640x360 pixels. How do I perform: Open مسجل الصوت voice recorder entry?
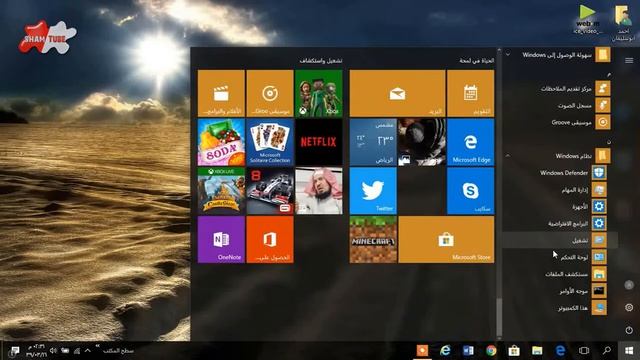(x=560, y=105)
